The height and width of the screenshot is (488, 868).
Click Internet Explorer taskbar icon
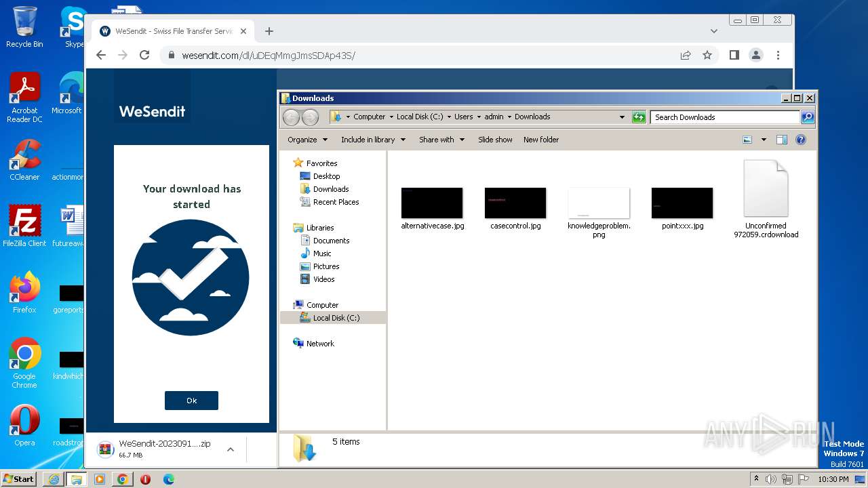pos(53,479)
